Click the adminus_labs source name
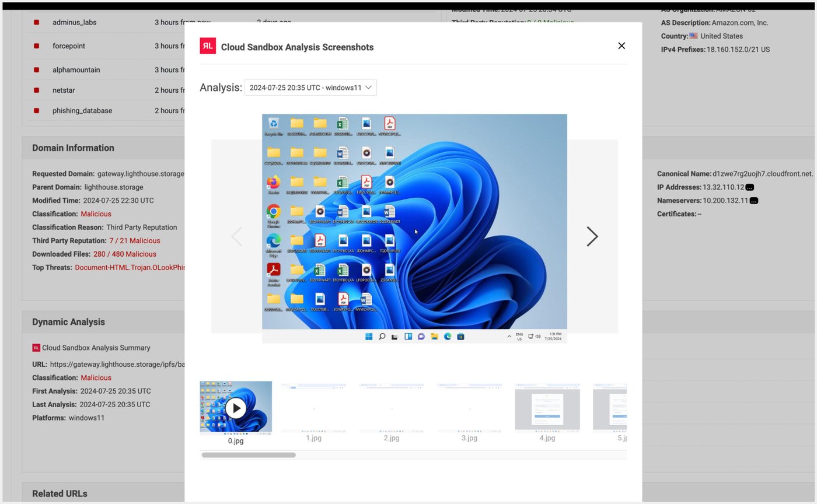Screen dimensions: 817x504 tap(75, 22)
